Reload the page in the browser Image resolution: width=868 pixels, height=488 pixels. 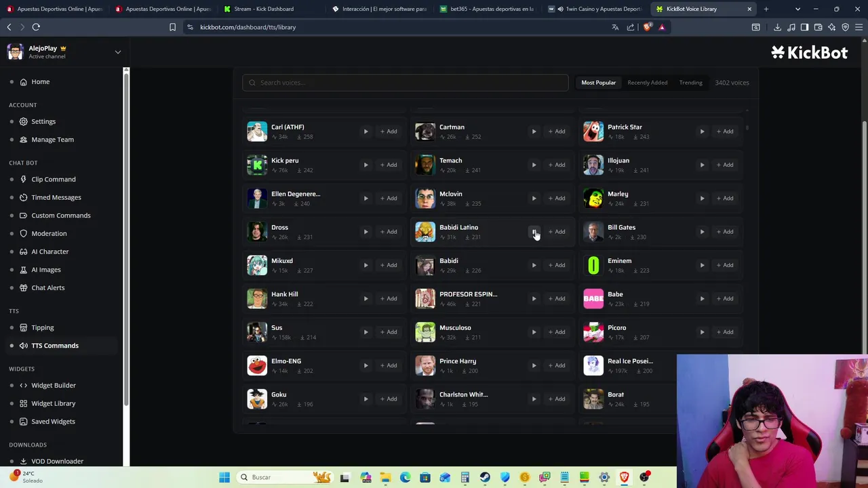point(36,27)
